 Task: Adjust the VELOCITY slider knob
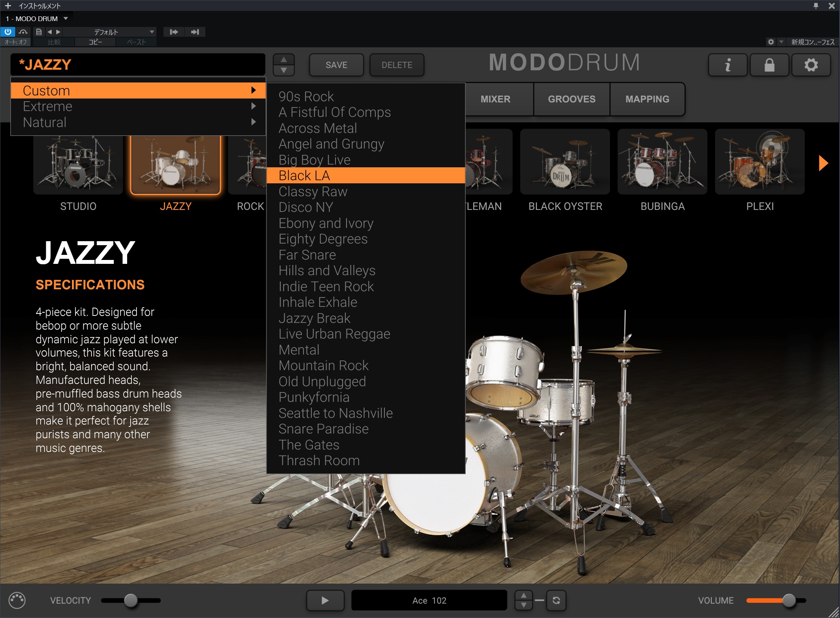tap(131, 600)
